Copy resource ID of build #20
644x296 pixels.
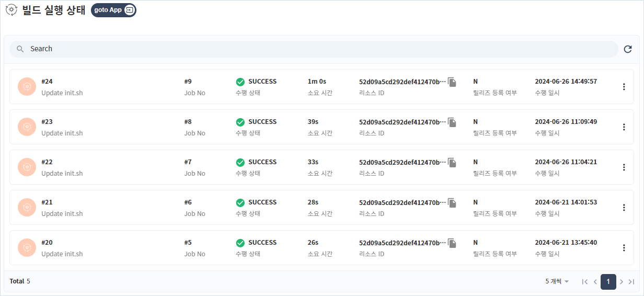pyautogui.click(x=452, y=243)
